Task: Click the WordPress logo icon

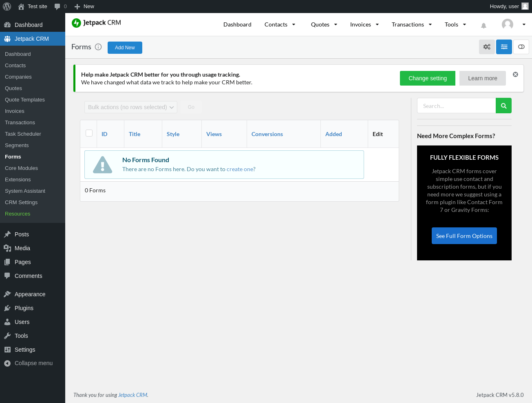Action: (x=7, y=7)
